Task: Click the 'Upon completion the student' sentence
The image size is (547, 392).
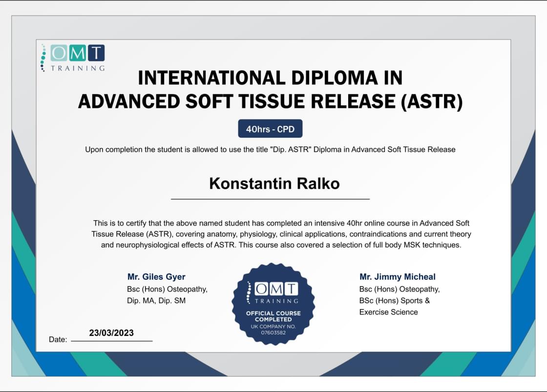Action: click(x=270, y=149)
